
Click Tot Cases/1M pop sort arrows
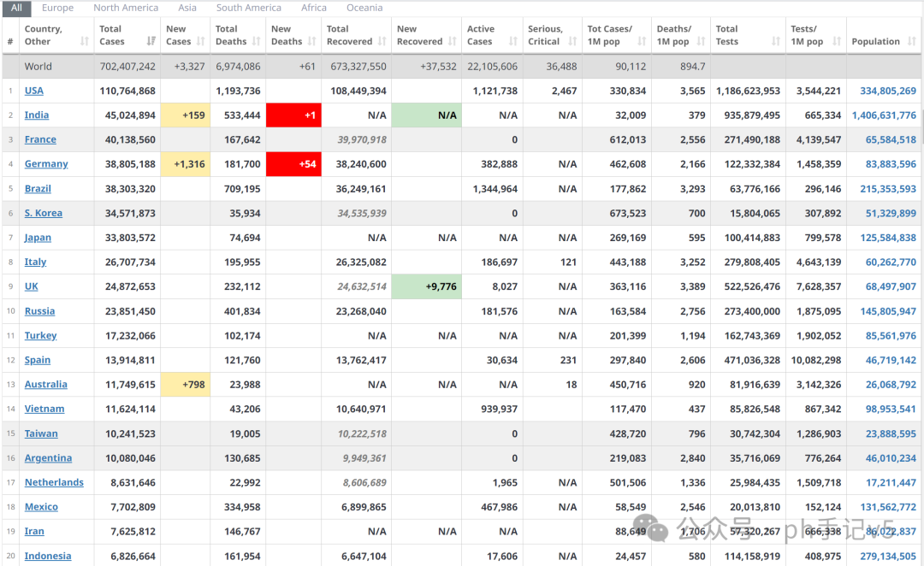(643, 41)
